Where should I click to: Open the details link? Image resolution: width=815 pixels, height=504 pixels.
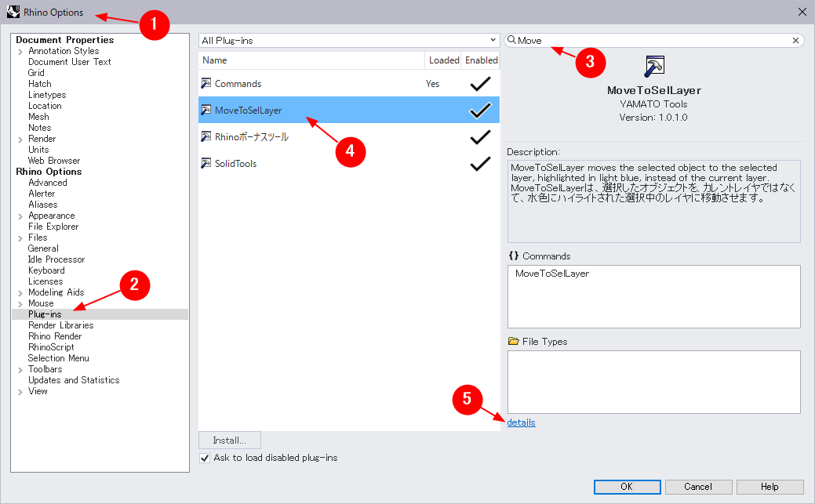coord(521,422)
